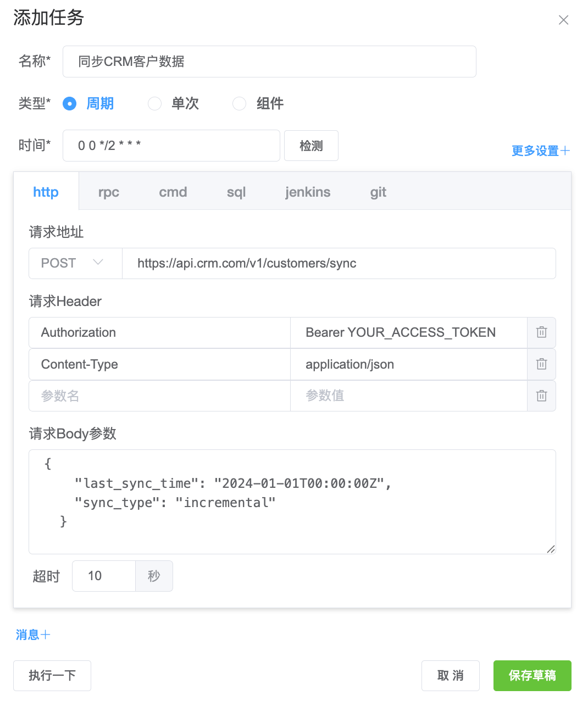
Task: Open the POST method dropdown
Action: click(x=75, y=263)
